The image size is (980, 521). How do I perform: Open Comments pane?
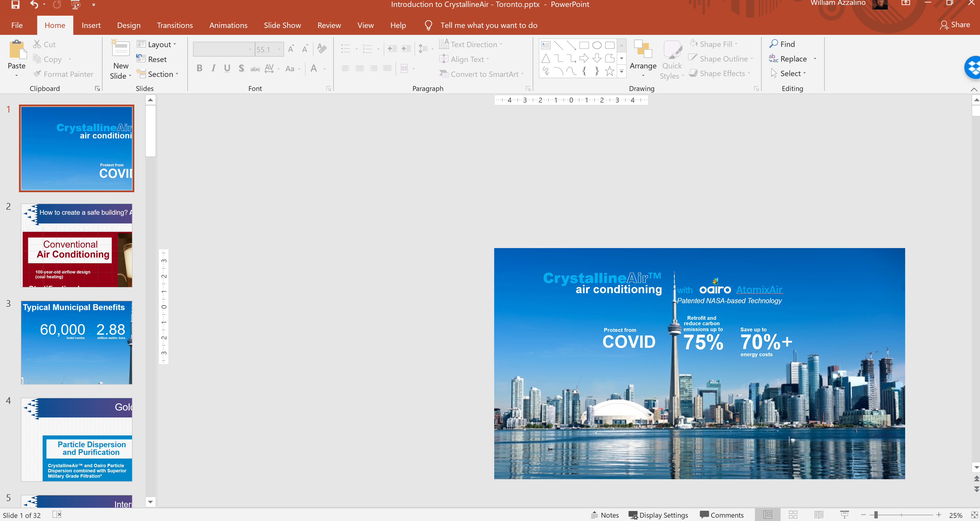pos(722,515)
